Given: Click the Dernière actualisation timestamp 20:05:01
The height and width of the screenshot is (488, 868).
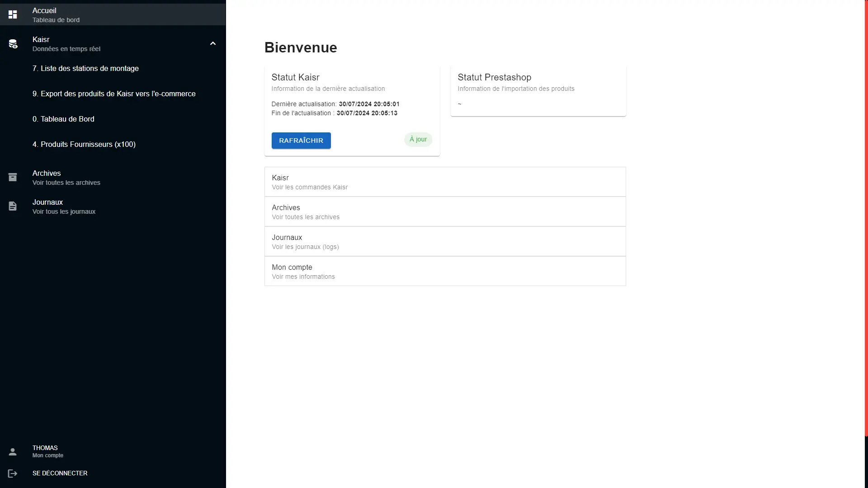Looking at the screenshot, I should pyautogui.click(x=369, y=104).
